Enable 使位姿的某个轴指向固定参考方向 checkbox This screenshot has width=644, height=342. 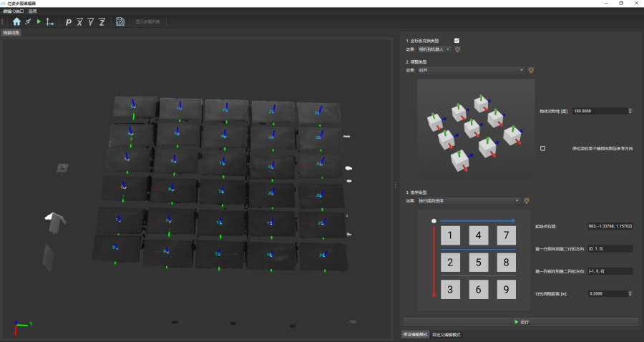(543, 148)
